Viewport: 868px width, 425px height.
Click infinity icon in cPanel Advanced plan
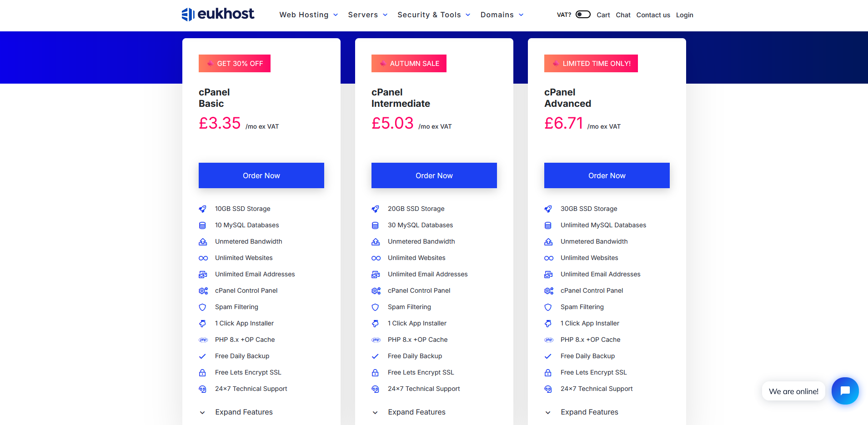pyautogui.click(x=548, y=258)
